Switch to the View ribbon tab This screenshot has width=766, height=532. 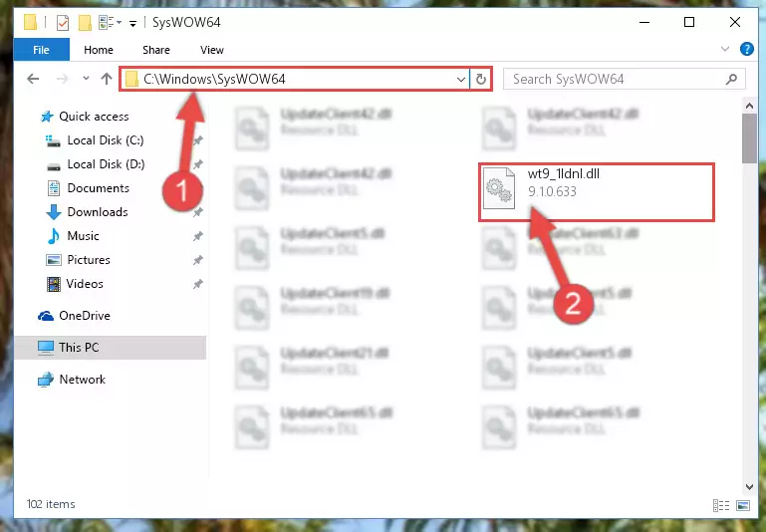pos(212,50)
